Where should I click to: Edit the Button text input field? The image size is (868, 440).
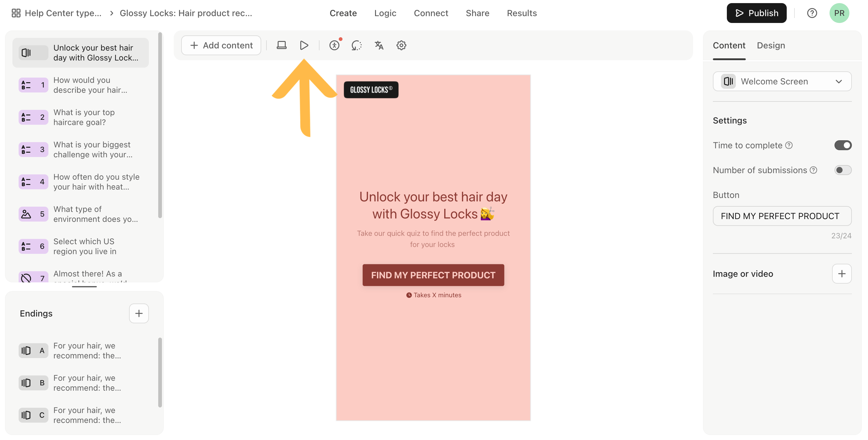(x=782, y=216)
